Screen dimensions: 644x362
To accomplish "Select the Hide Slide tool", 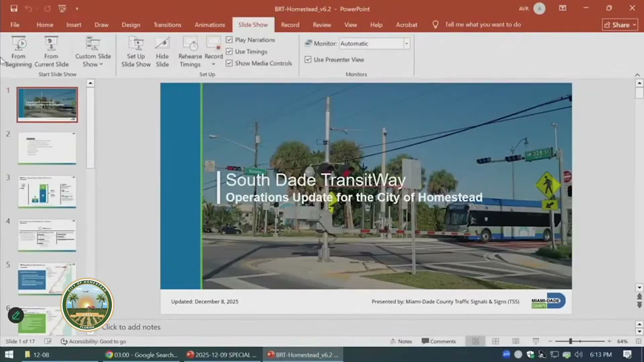I will 162,52.
